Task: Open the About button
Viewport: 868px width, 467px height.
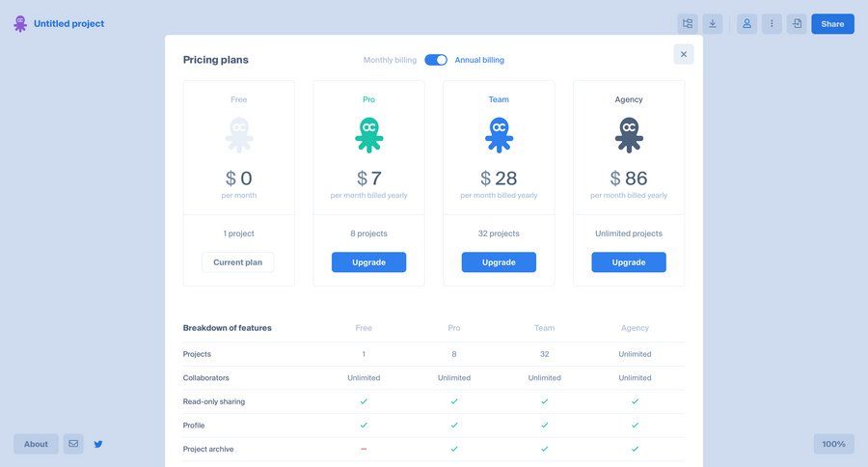Action: coord(36,444)
